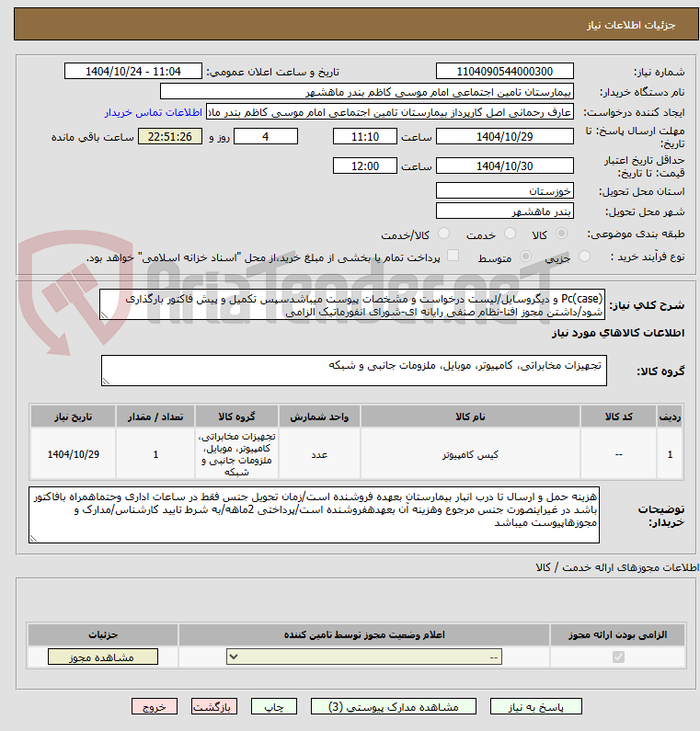This screenshot has width=700, height=731.
Task: Click the اطلاعات مجوزهای ارائه خدمت / کالا heading
Action: 617,567
